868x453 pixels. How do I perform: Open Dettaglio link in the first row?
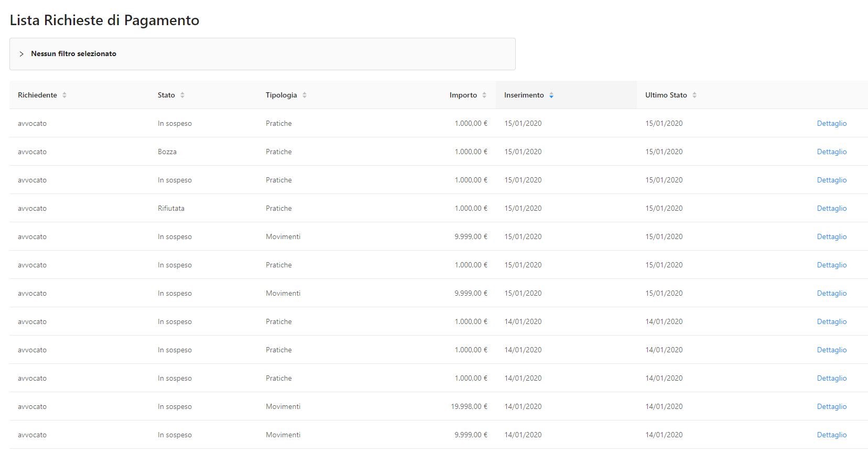(x=831, y=123)
